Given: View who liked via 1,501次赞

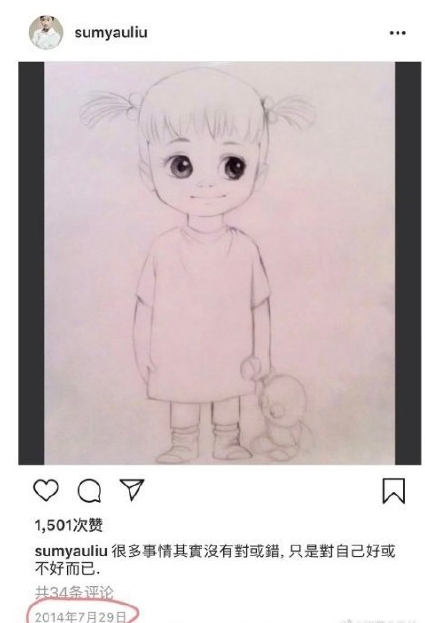Looking at the screenshot, I should (x=68, y=525).
